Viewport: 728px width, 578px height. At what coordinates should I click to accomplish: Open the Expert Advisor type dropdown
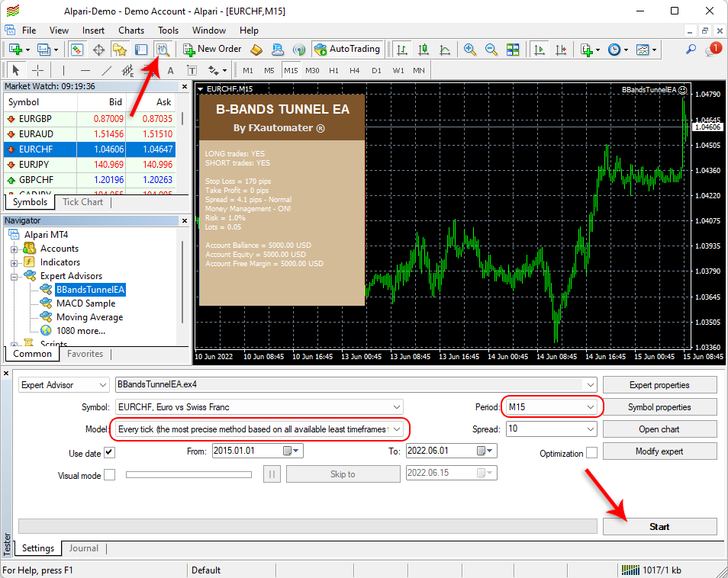click(x=64, y=385)
